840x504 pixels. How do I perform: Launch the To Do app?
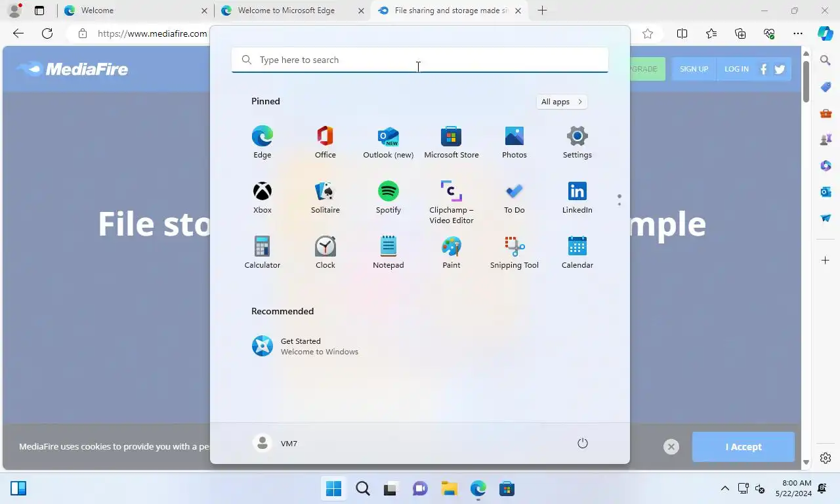[x=514, y=197]
